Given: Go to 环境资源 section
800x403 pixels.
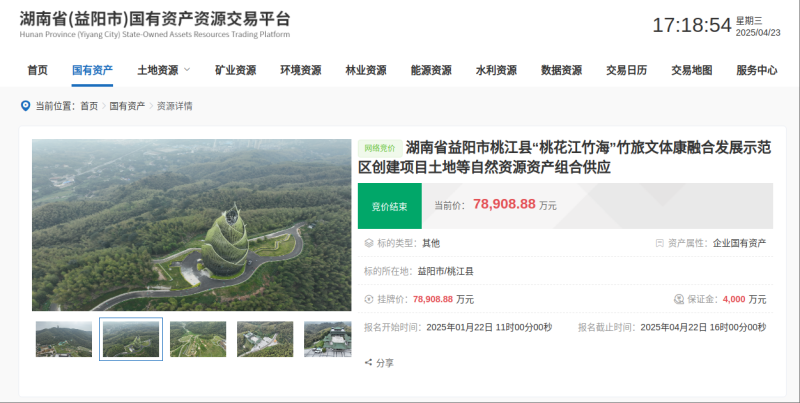Looking at the screenshot, I should tap(300, 70).
